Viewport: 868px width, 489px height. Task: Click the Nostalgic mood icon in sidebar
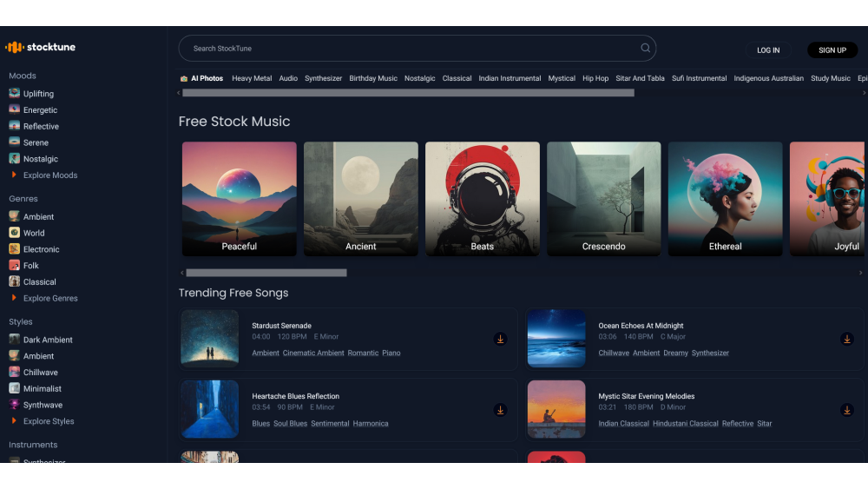point(15,158)
